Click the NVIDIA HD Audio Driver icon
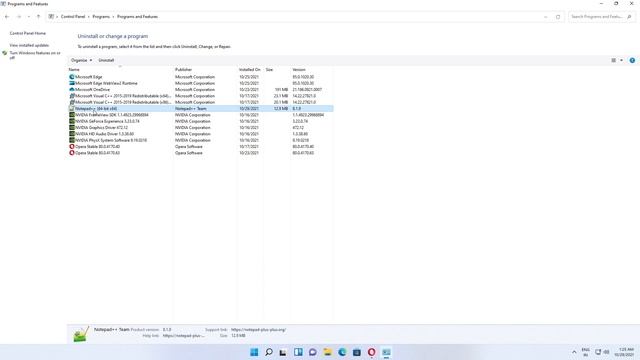The height and width of the screenshot is (360, 640). click(x=72, y=134)
